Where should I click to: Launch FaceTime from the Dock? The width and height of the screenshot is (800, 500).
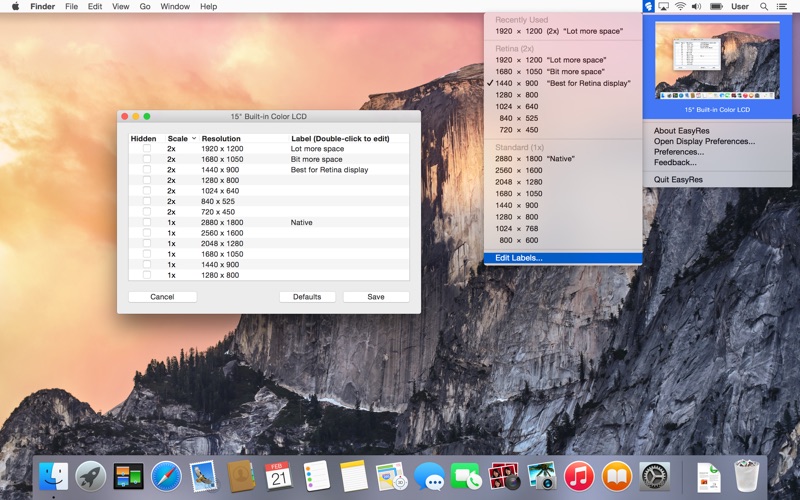[x=466, y=477]
